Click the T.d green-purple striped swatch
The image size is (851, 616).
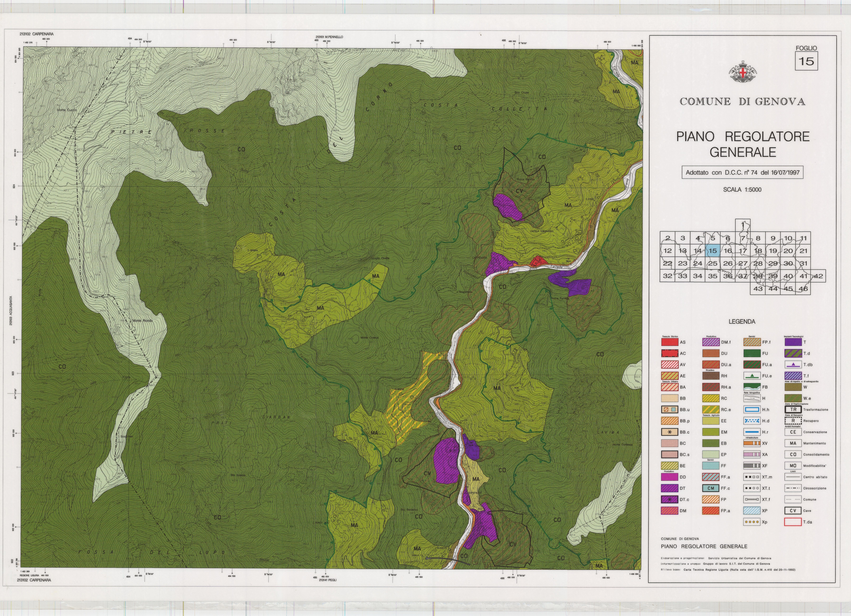(793, 353)
